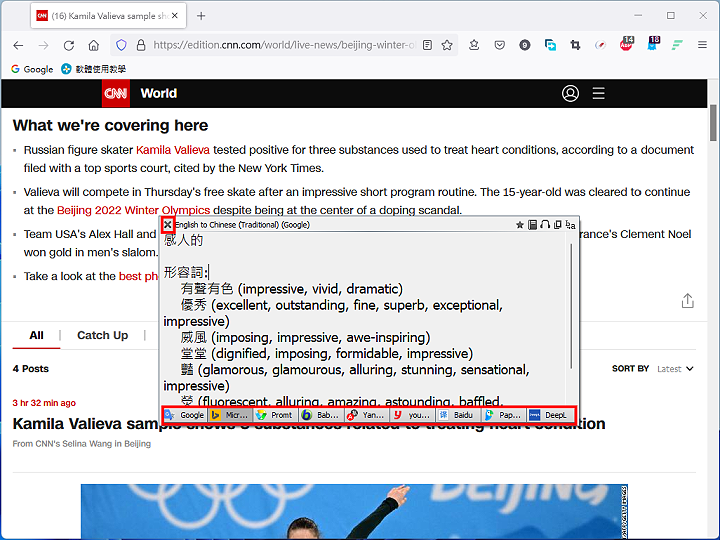
Task: Close the translation popup with its X button
Action: (x=168, y=225)
